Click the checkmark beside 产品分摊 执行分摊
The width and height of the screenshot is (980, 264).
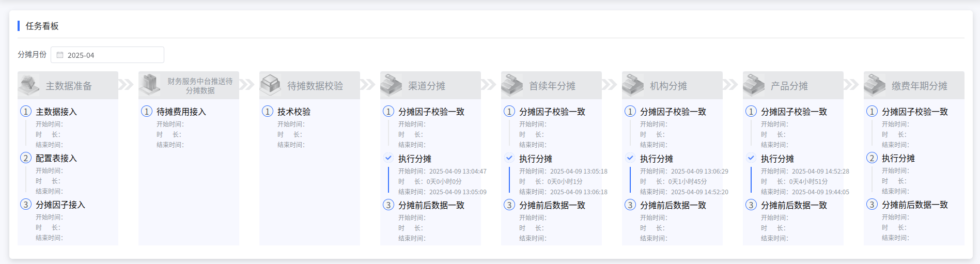pyautogui.click(x=751, y=158)
